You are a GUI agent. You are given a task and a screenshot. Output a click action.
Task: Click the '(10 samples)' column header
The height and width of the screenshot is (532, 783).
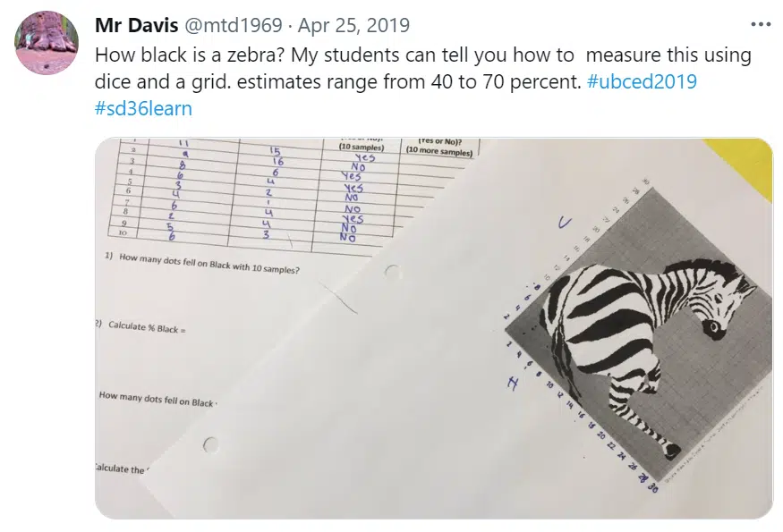tap(361, 148)
